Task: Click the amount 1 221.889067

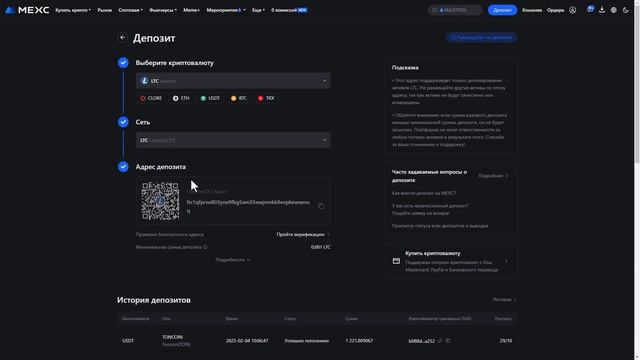Action: pos(359,340)
